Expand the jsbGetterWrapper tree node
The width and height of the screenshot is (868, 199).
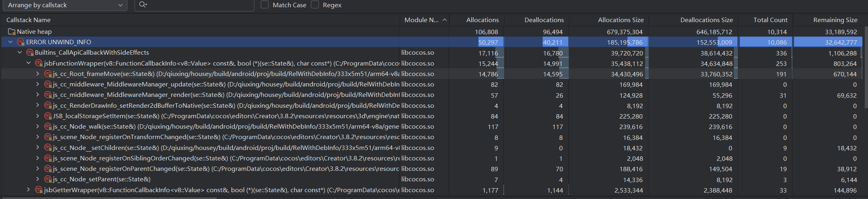tap(28, 190)
